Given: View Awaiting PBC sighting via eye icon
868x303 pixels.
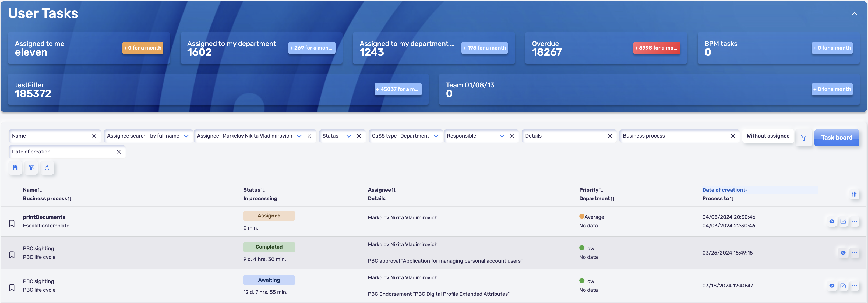Looking at the screenshot, I should [832, 286].
